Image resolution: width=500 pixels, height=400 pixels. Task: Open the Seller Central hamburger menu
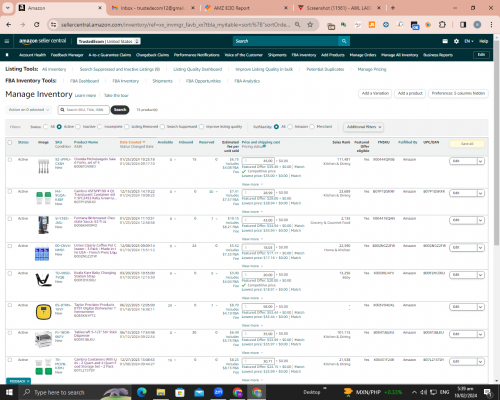click(7, 41)
